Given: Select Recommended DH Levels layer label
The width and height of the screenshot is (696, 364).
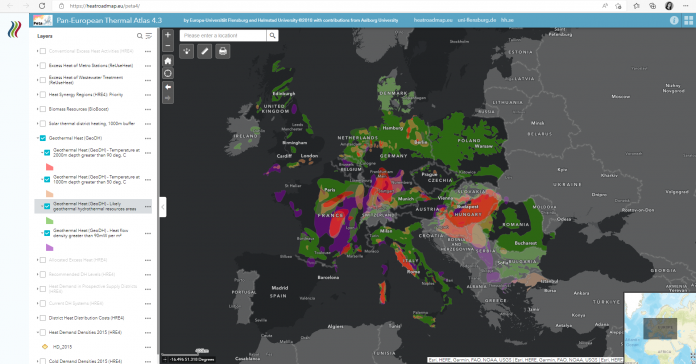Looking at the screenshot, I should [x=82, y=274].
